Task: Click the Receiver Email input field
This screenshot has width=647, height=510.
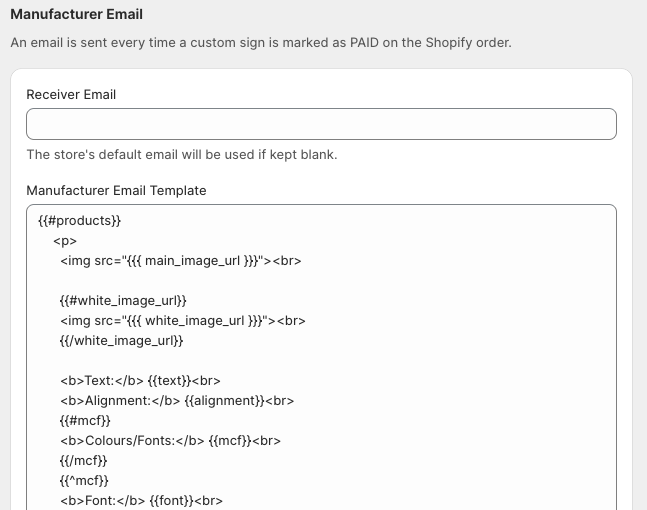Action: coord(321,124)
